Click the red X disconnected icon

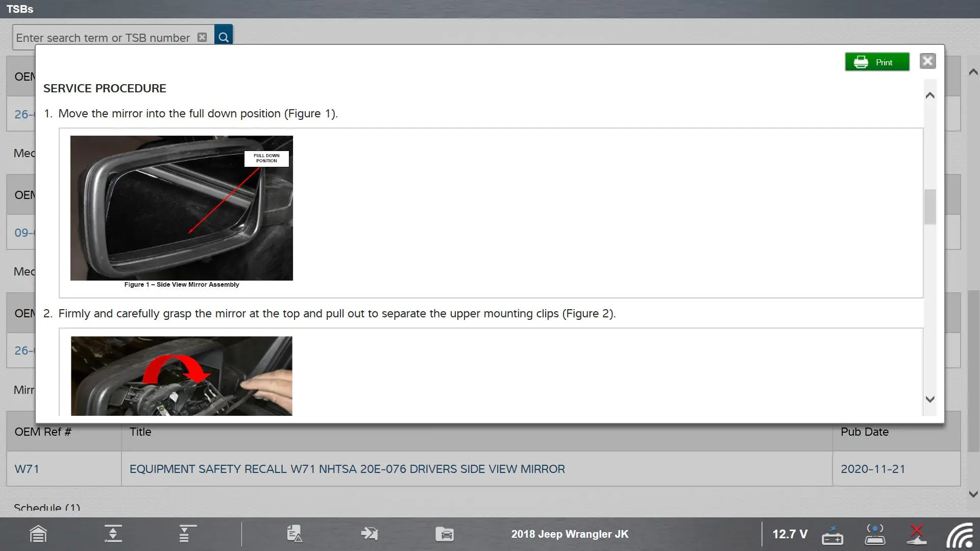pyautogui.click(x=917, y=534)
